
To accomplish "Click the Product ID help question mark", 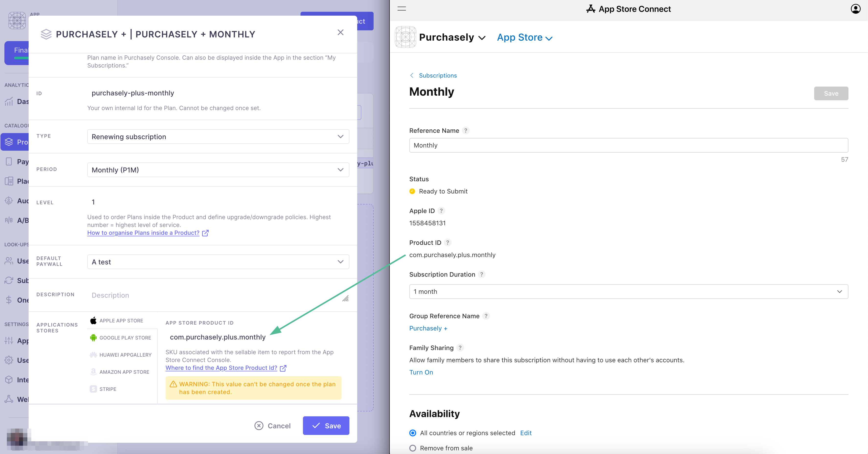I will tap(447, 243).
